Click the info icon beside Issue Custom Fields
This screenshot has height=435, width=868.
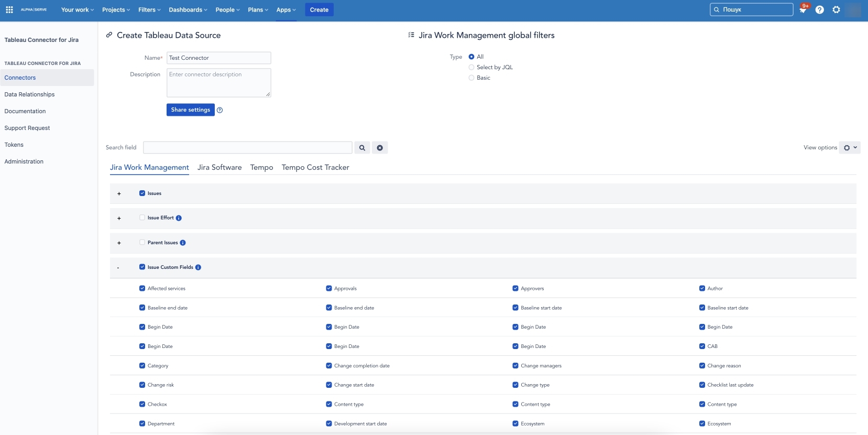pyautogui.click(x=198, y=267)
